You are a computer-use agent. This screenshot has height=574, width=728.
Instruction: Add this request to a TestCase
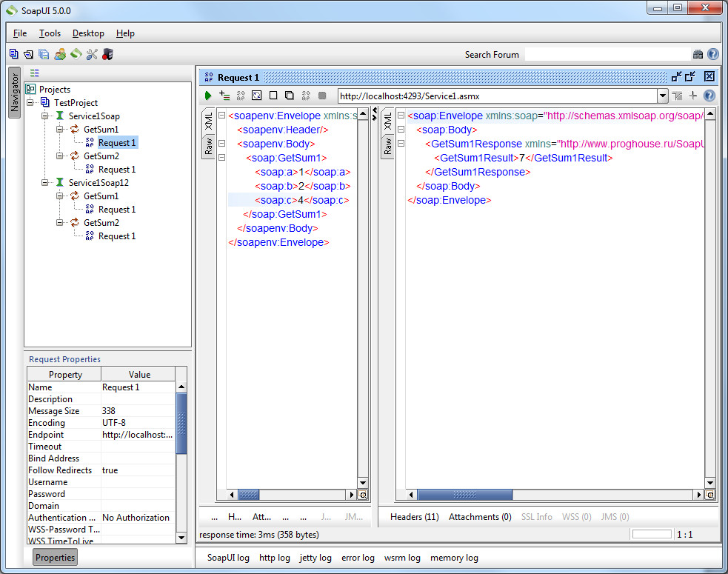point(224,96)
